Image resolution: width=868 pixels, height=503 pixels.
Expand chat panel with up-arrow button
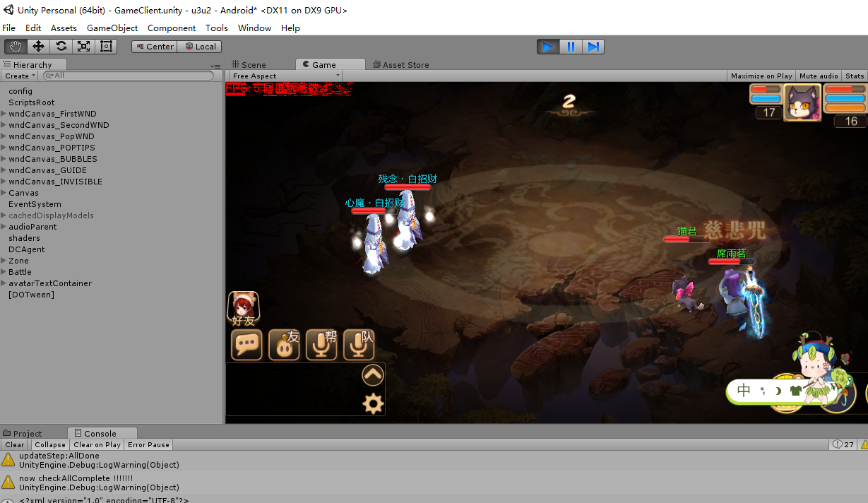(x=373, y=375)
